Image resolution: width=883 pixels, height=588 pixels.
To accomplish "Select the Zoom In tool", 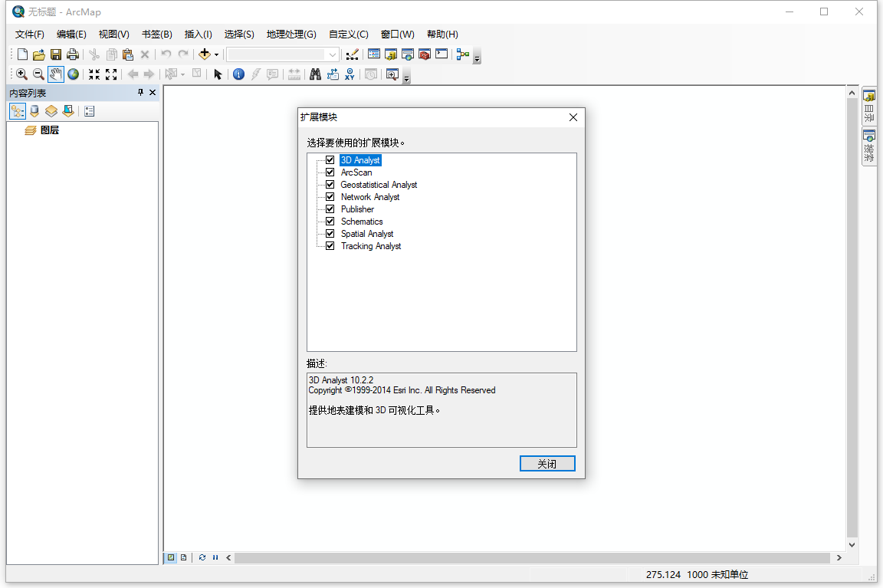I will coord(21,74).
